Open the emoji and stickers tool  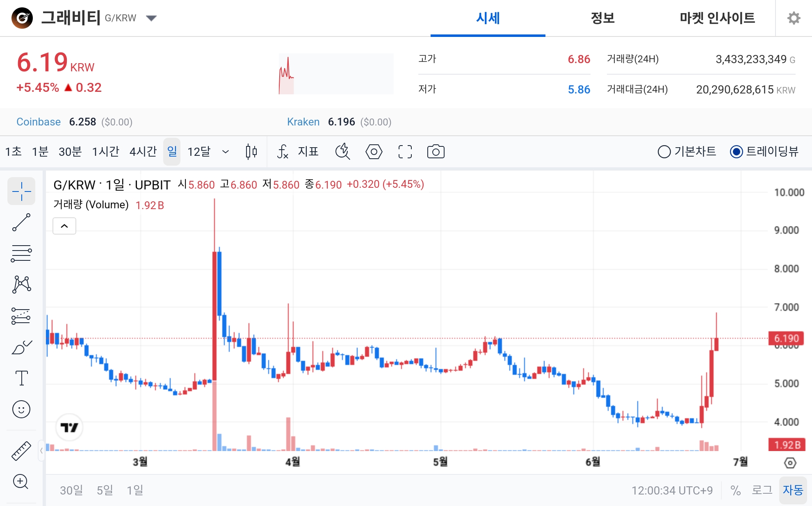pyautogui.click(x=21, y=409)
